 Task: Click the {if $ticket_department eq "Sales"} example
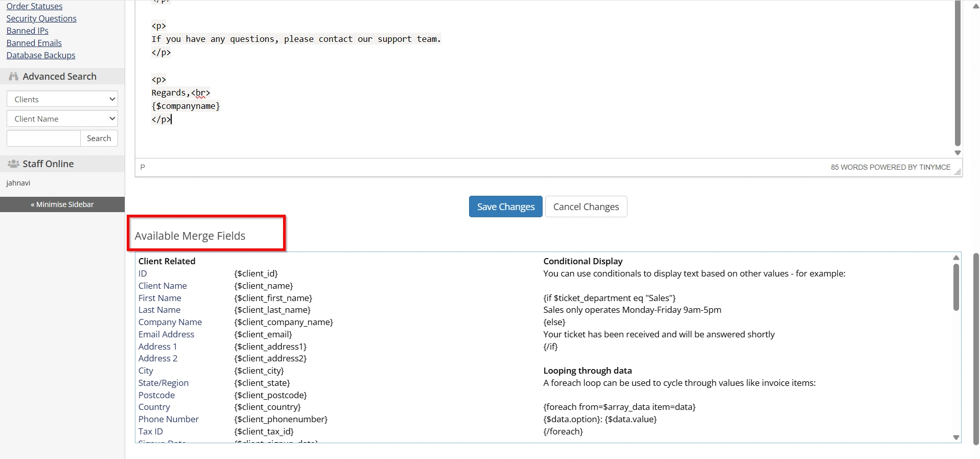point(610,298)
